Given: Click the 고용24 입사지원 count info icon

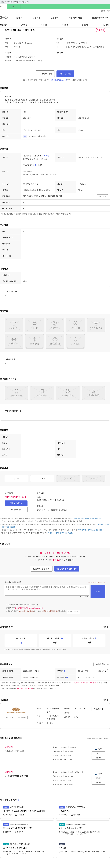Looking at the screenshot, I should click(x=95, y=638).
